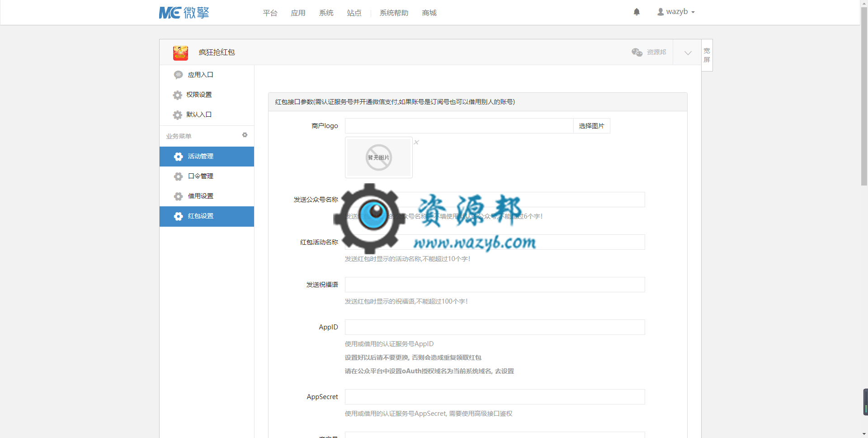
Task: Select 口令管理 menu item
Action: (x=207, y=176)
